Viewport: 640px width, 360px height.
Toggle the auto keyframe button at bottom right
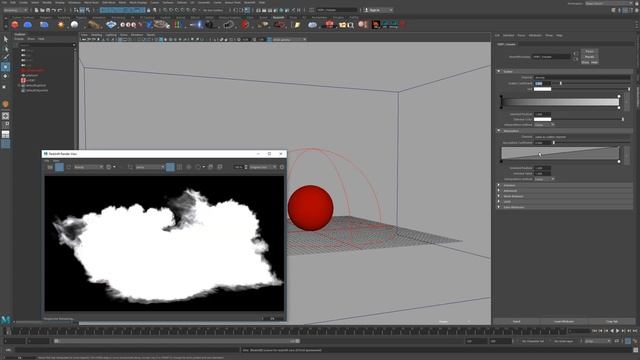click(x=628, y=341)
